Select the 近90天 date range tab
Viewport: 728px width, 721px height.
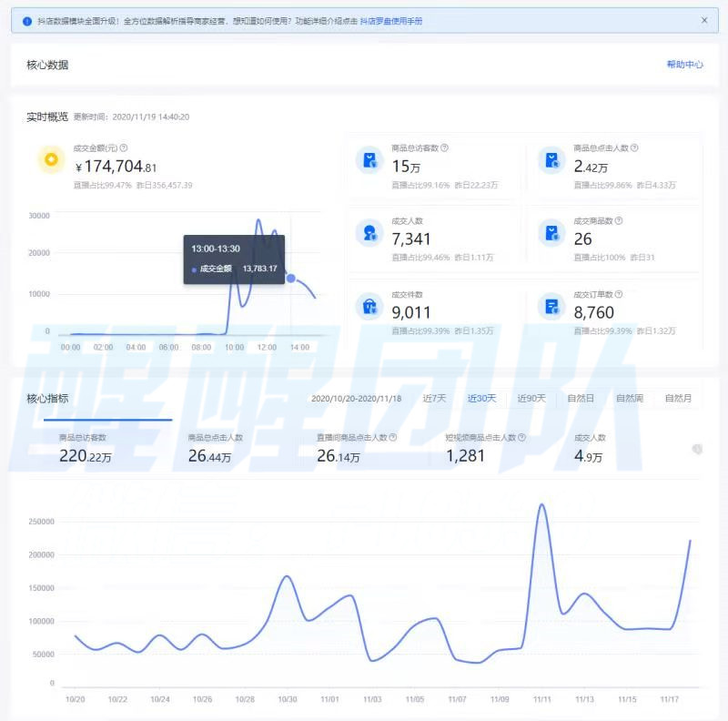pos(531,398)
